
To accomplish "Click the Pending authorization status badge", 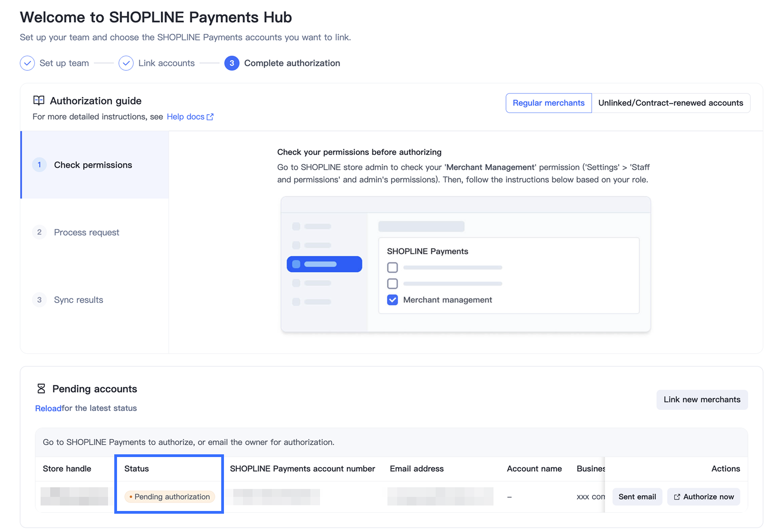I will 170,497.
